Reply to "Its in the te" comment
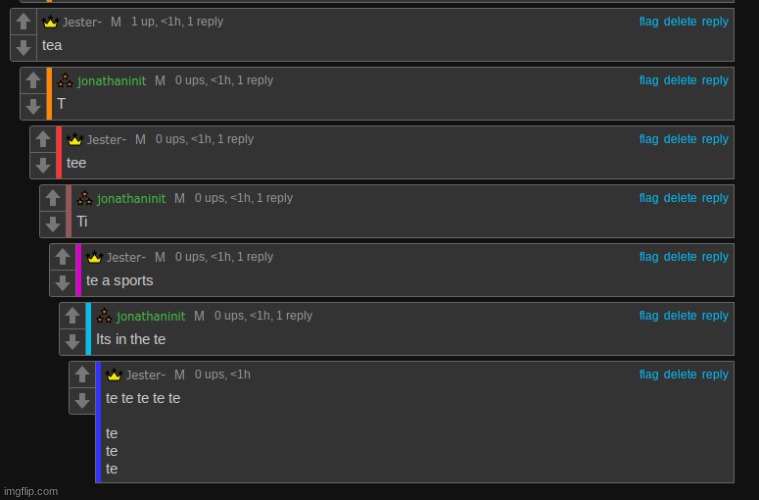The image size is (759, 500). (x=715, y=316)
